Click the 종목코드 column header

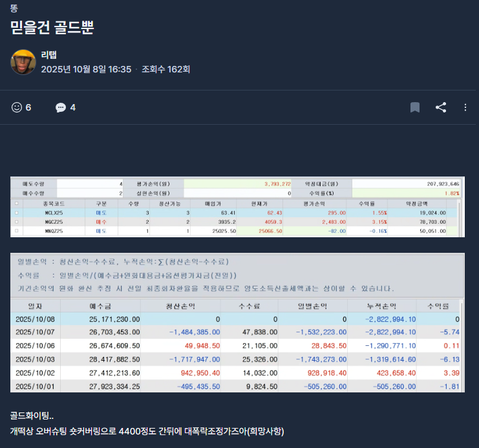pos(54,204)
